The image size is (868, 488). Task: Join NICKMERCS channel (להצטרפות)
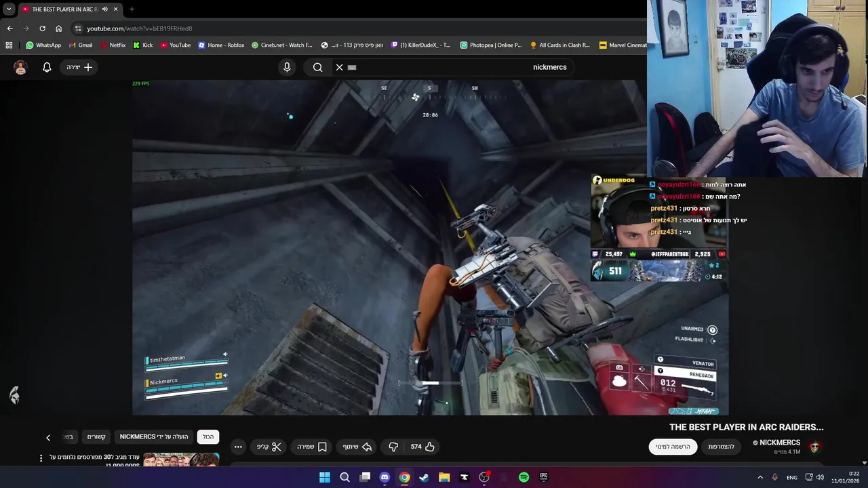click(721, 447)
